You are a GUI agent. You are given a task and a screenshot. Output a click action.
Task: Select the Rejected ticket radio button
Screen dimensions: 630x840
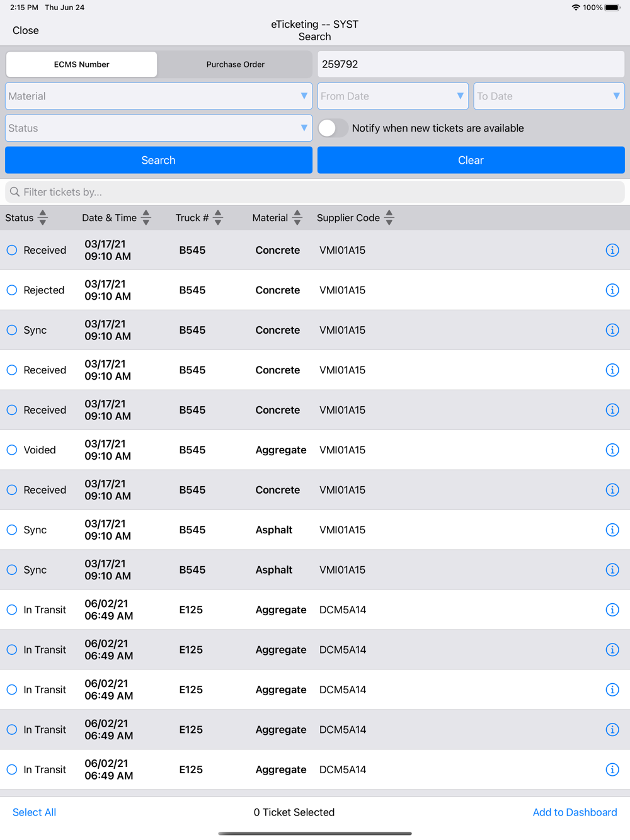point(12,290)
